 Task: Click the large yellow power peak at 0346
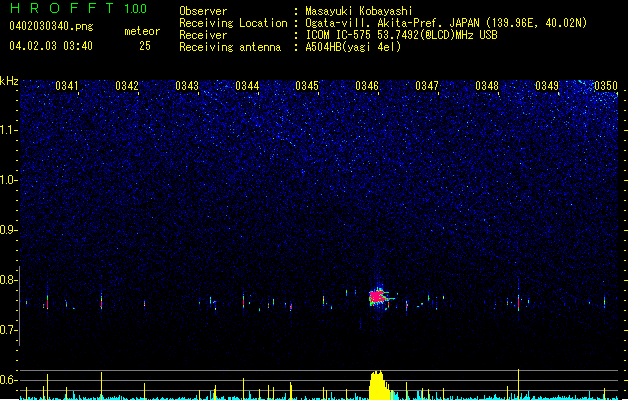[x=378, y=386]
